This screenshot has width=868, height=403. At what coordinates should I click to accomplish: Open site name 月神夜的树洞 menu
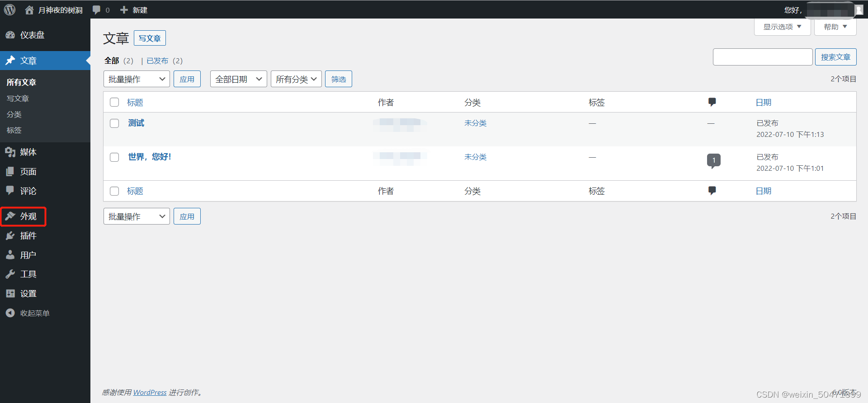[60, 10]
